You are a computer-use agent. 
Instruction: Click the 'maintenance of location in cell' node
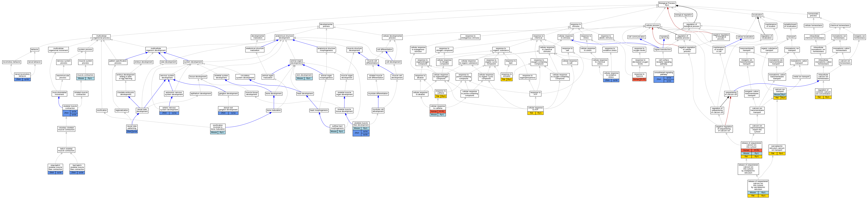(x=719, y=49)
